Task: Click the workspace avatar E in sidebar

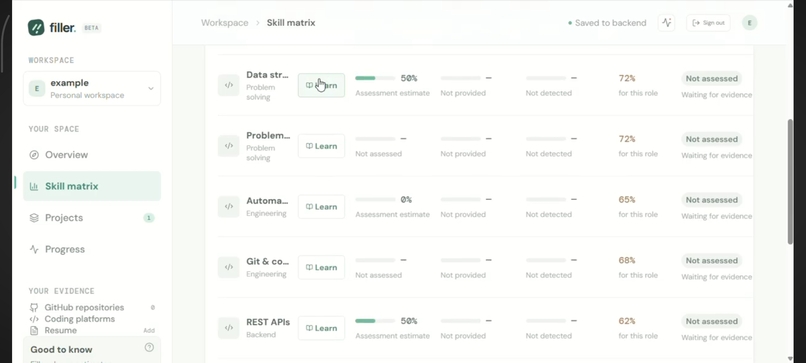Action: [36, 88]
